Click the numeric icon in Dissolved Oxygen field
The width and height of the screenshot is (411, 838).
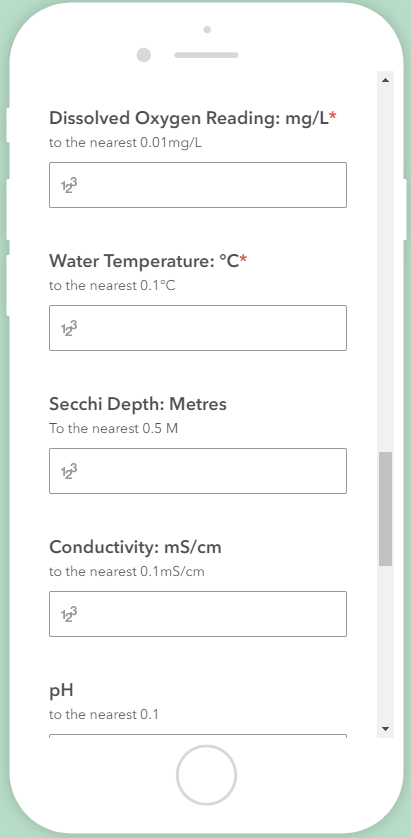coord(69,185)
